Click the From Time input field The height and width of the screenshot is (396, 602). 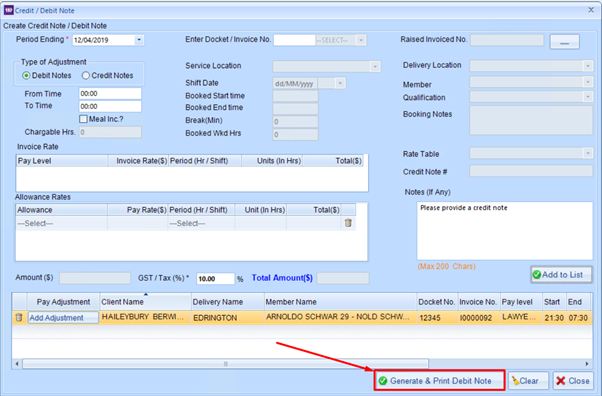[110, 93]
